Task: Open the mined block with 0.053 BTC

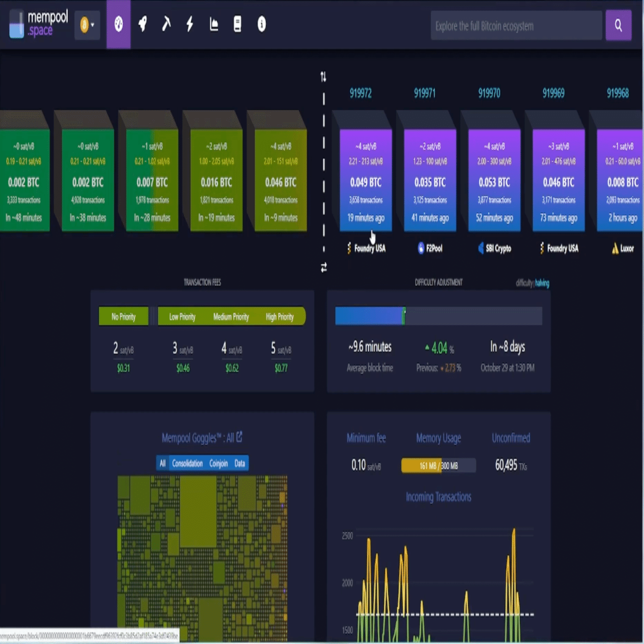Action: coord(494,180)
